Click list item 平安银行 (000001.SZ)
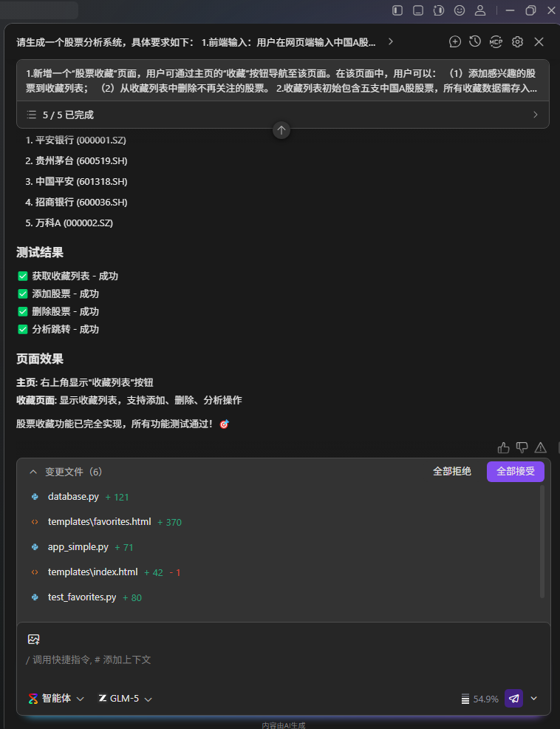 point(76,140)
